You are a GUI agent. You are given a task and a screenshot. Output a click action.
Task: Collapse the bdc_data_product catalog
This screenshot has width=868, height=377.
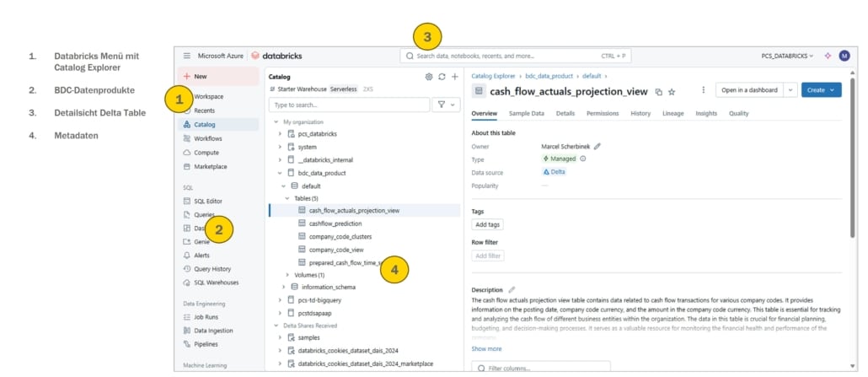(x=280, y=172)
